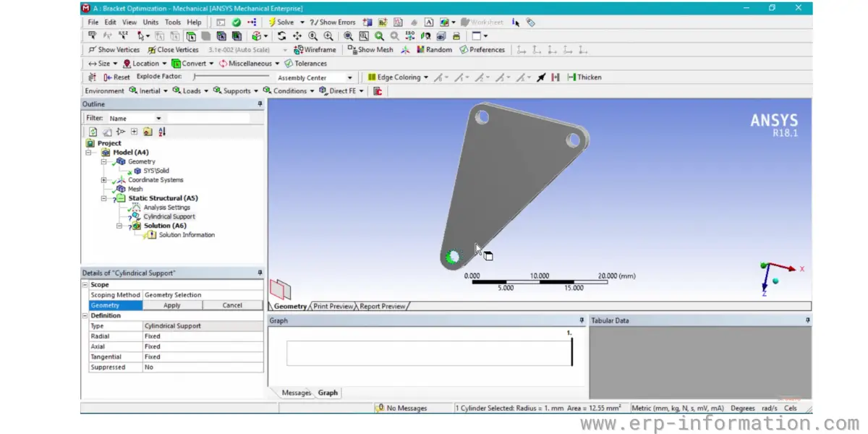Select the Face selection filter icon
This screenshot has width=868, height=434.
pyautogui.click(x=191, y=35)
